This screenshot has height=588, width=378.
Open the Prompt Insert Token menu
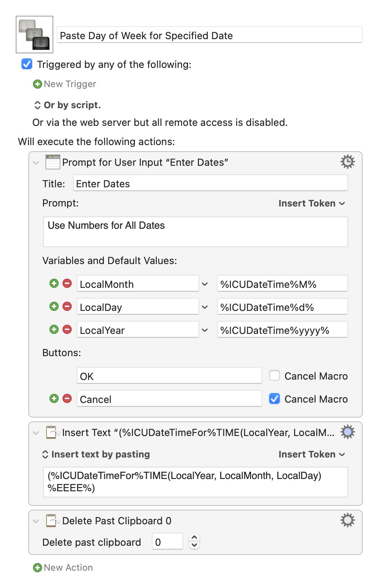click(x=312, y=203)
